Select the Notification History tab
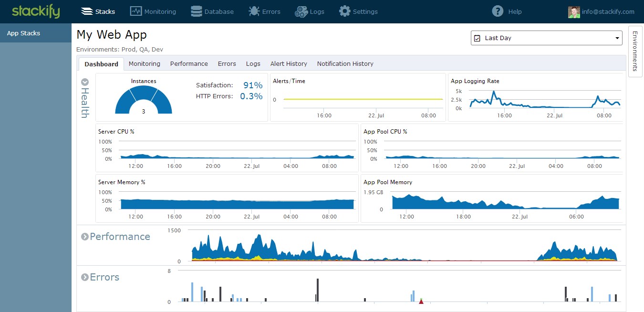 (x=345, y=64)
